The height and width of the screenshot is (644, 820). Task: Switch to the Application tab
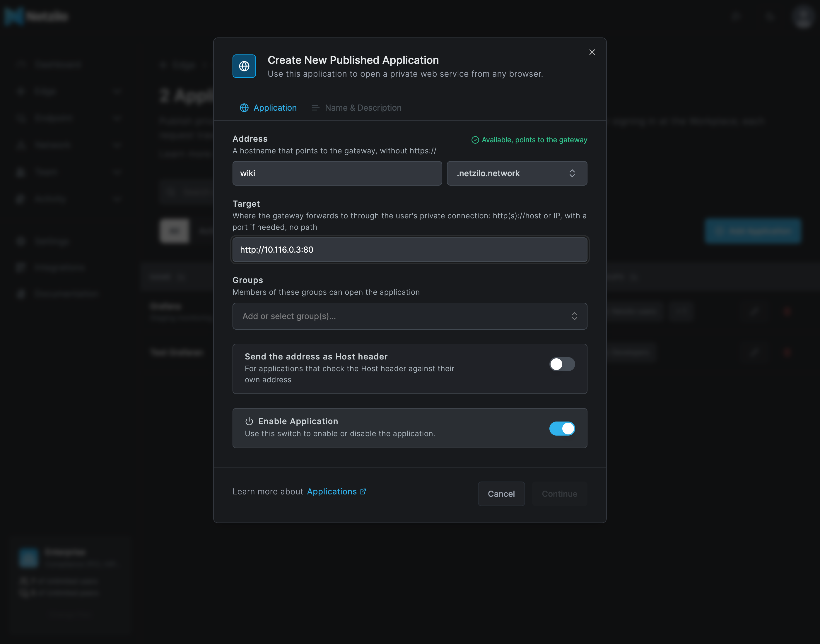(268, 108)
